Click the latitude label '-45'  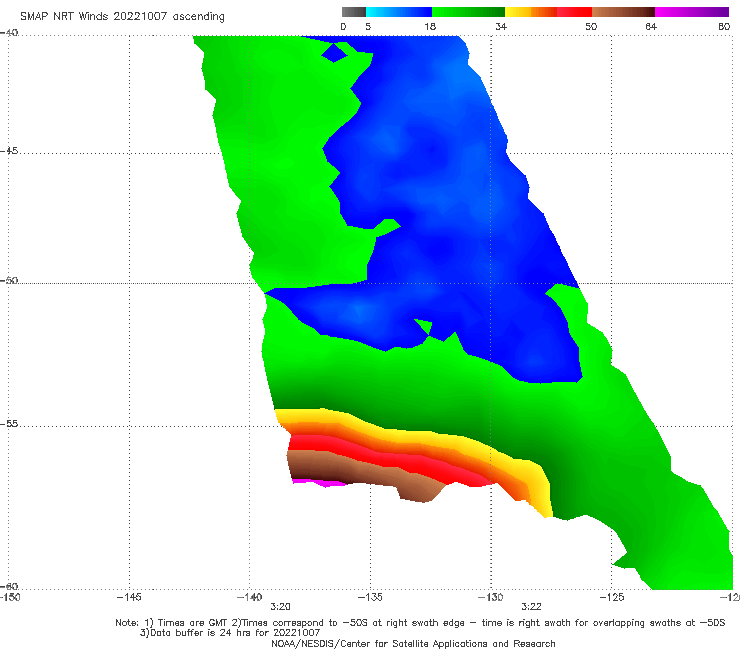pos(9,151)
